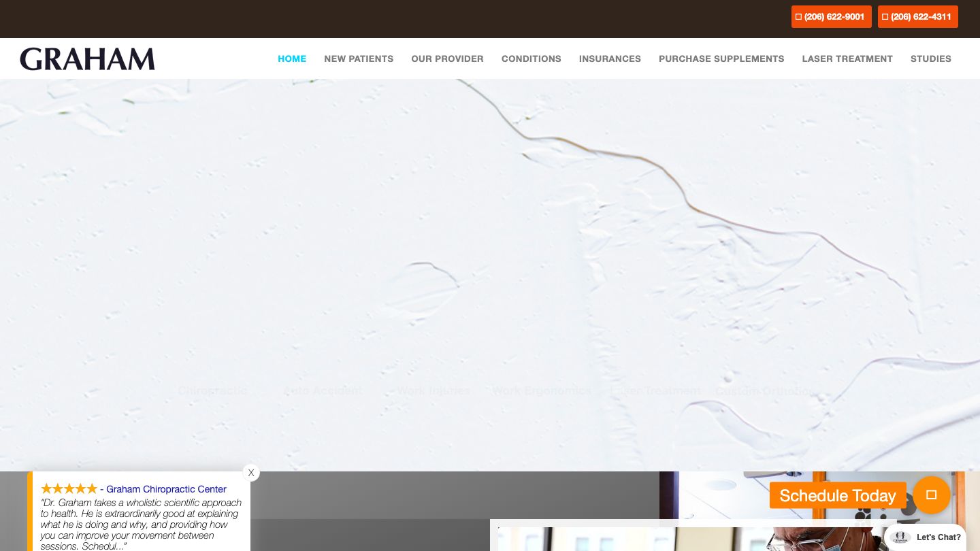Click the Dr. Graham review quote text
This screenshot has height=551, width=980.
click(x=141, y=524)
